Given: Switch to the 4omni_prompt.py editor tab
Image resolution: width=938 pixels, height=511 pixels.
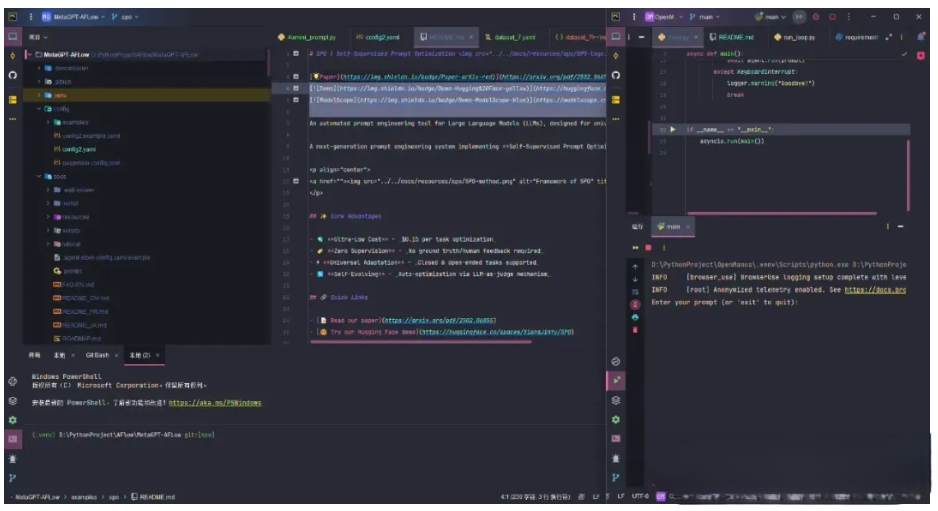Looking at the screenshot, I should [x=307, y=37].
